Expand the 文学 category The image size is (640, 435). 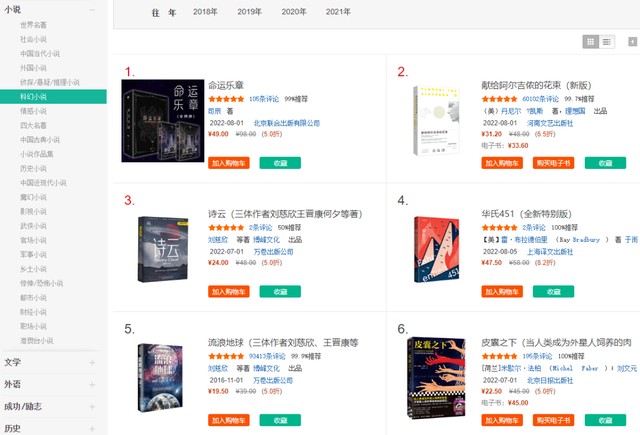(x=92, y=362)
